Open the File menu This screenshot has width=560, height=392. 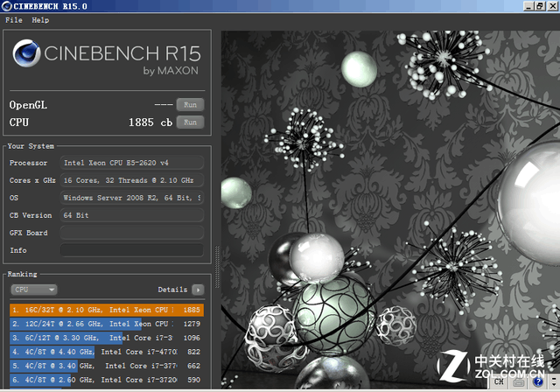(13, 19)
